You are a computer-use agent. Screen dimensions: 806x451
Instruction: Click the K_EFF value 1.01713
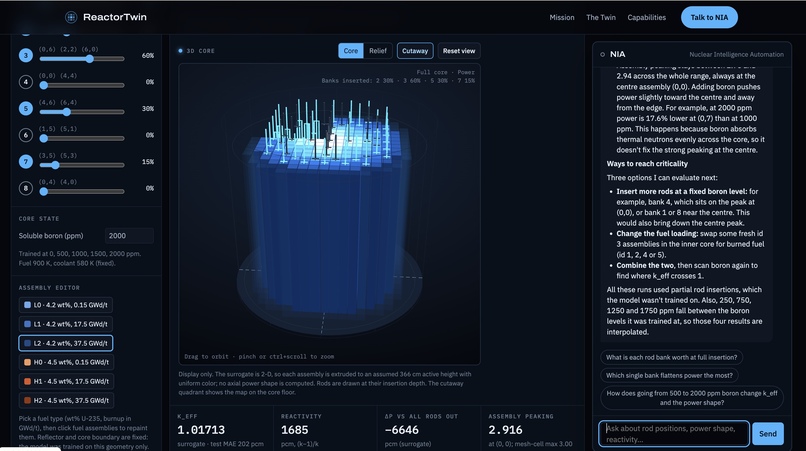201,430
